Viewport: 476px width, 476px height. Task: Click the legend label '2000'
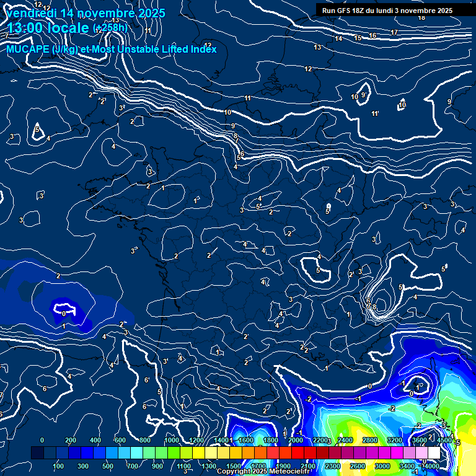296,440
